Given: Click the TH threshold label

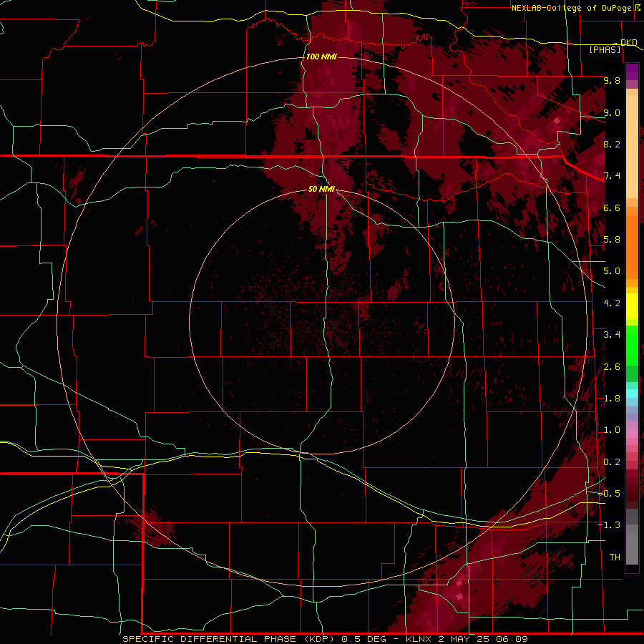Looking at the screenshot, I should 615,557.
